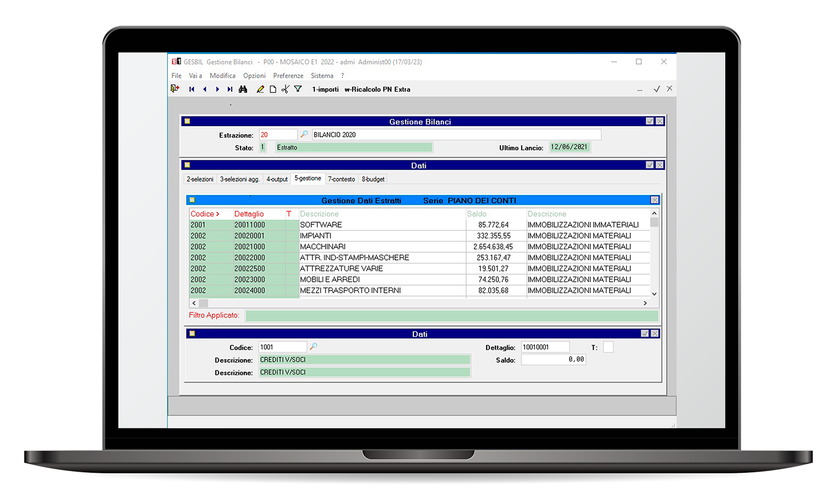Run w-Ricalcolo PN Extra

tap(377, 90)
